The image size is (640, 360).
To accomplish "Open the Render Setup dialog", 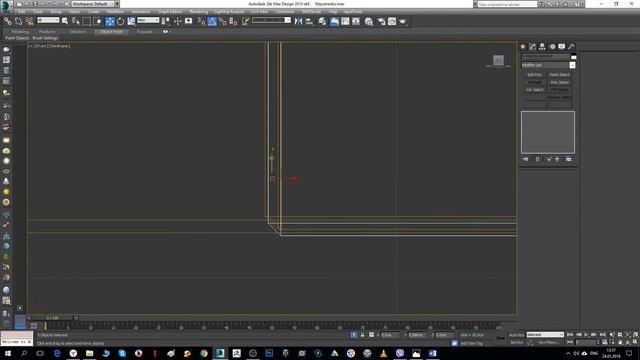I will click(x=381, y=21).
